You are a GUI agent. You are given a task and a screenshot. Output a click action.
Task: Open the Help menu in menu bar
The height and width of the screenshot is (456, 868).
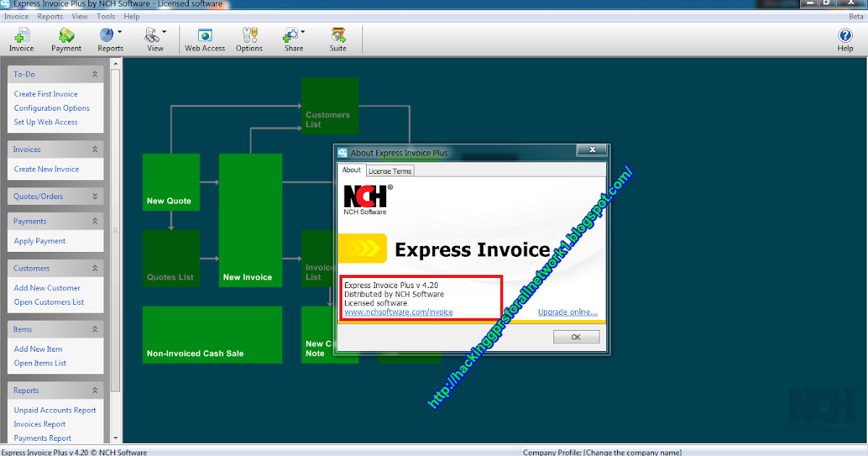point(132,16)
